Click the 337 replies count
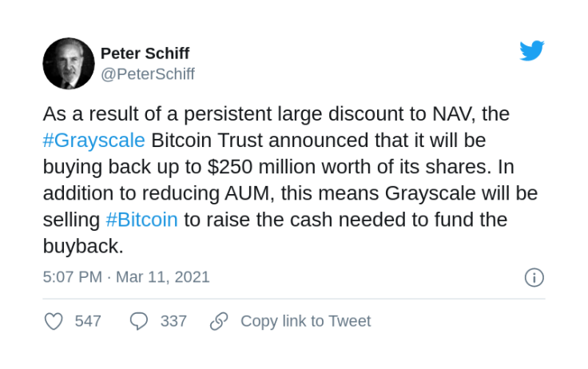The image size is (588, 369). pyautogui.click(x=173, y=321)
